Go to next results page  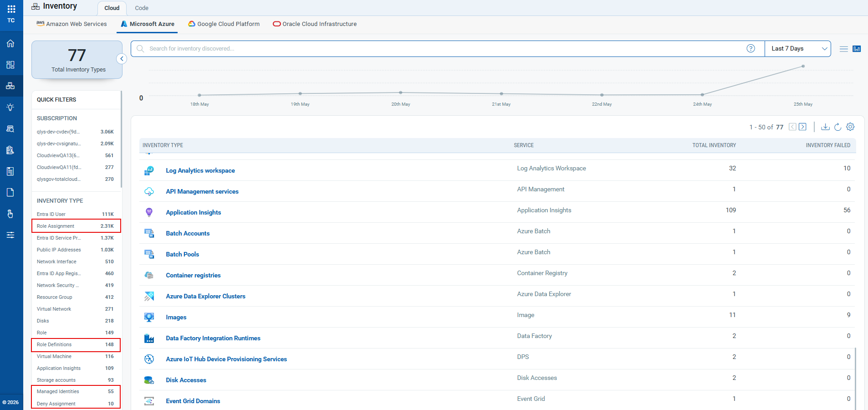click(802, 127)
